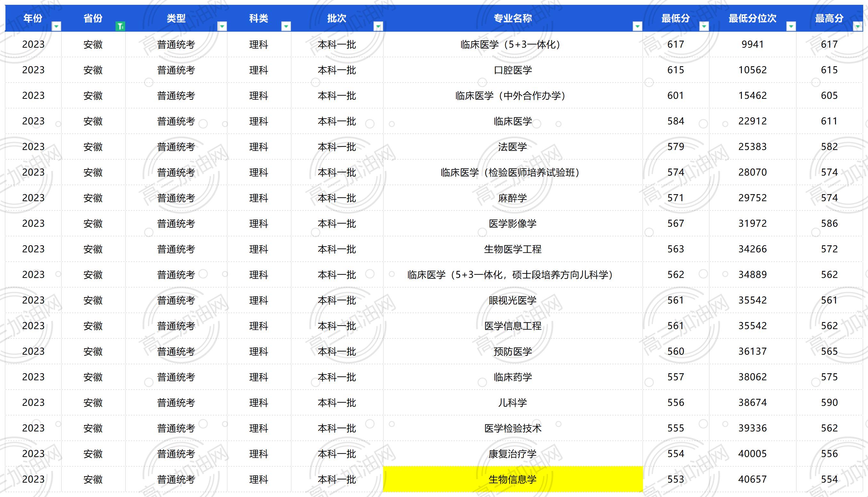Click the rank value 10562
Screen dimensions: 868x497
pyautogui.click(x=752, y=70)
